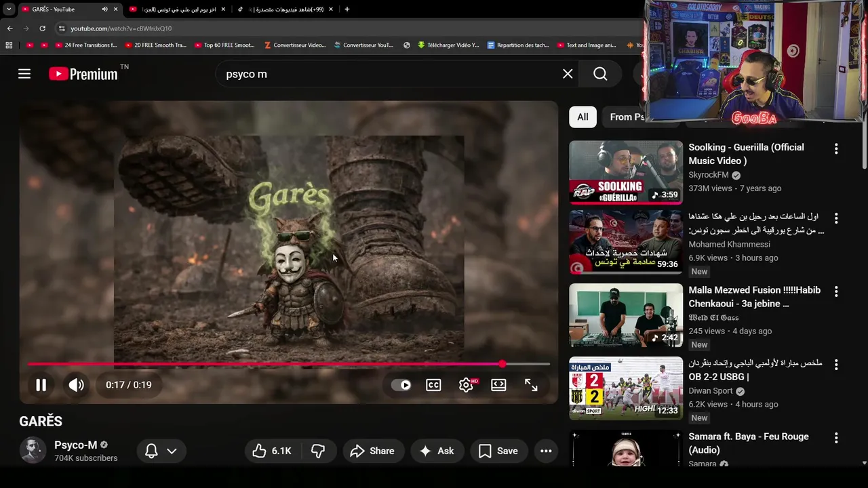Dislike the GARĚS video
The image size is (868, 488).
(x=318, y=451)
